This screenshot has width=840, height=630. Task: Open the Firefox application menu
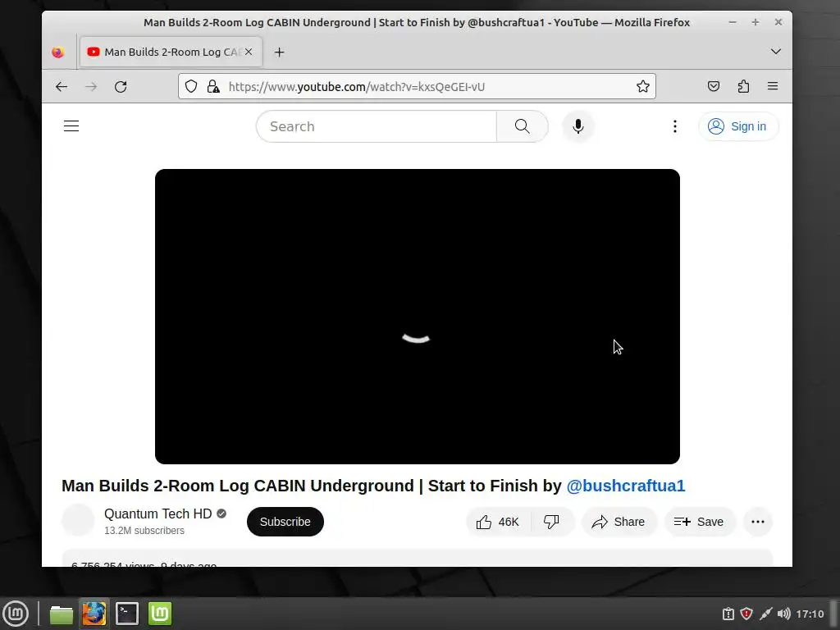(x=773, y=86)
